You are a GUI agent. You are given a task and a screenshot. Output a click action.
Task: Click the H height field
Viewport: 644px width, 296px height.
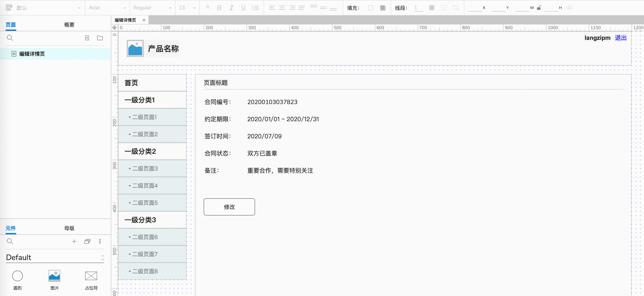[551, 8]
